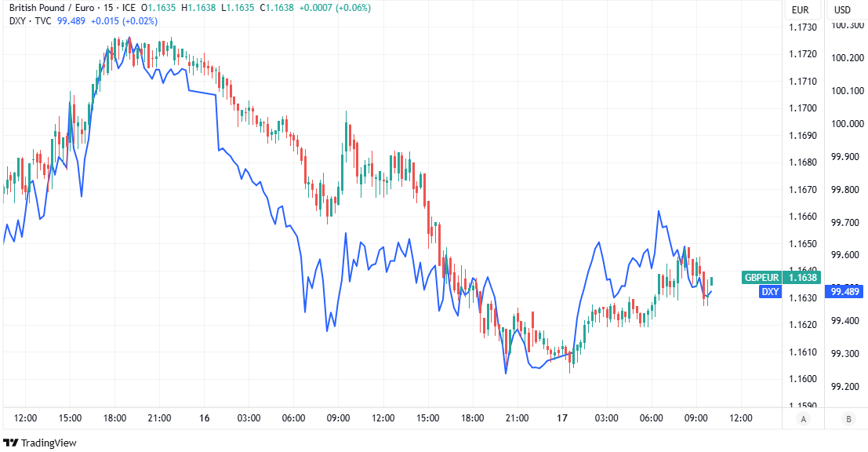This screenshot has width=868, height=452.
Task: Click the 15 interval in chart title
Action: click(x=105, y=8)
